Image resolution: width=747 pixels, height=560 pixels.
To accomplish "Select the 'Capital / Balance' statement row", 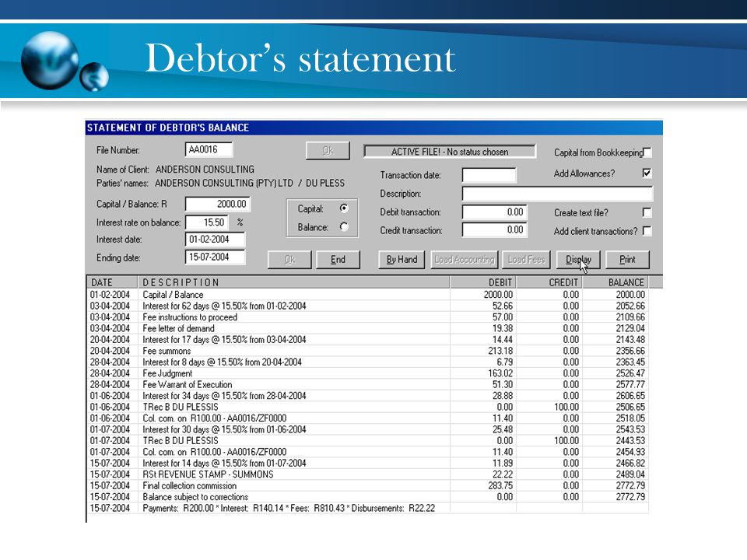I will pos(368,295).
